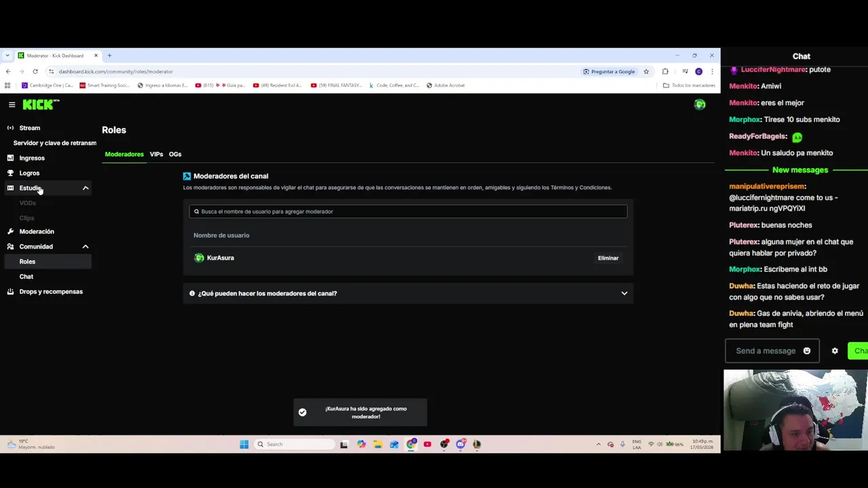Click the KurAsura added notification toast

(x=360, y=413)
